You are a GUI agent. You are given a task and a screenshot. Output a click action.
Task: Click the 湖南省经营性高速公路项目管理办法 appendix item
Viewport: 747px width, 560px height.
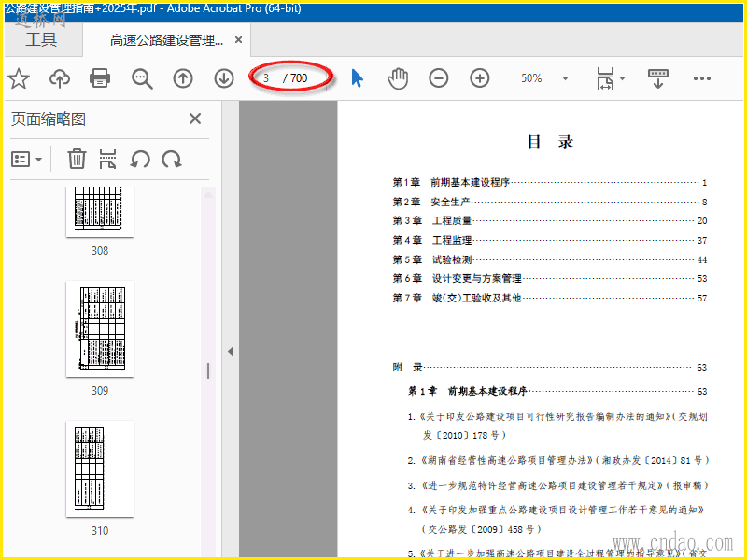coord(558,460)
